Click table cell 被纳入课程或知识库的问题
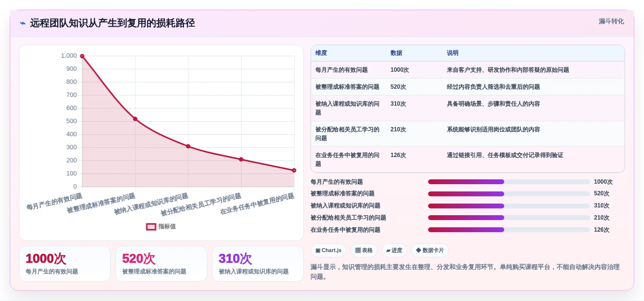The image size is (644, 301). 347,108
